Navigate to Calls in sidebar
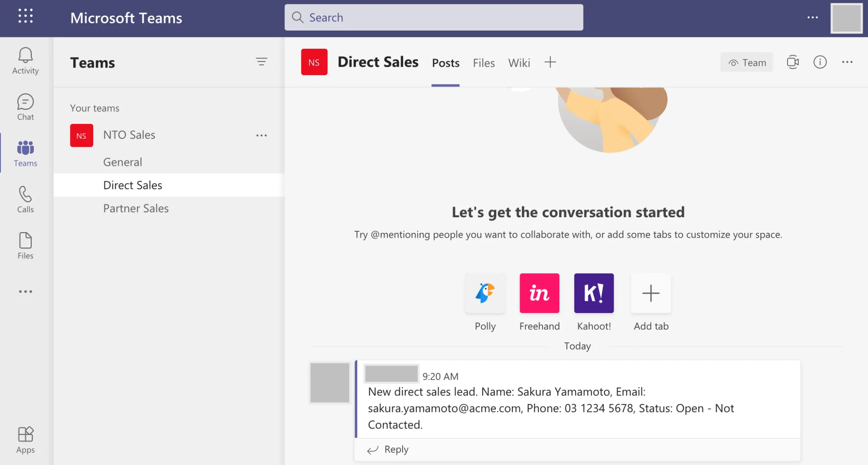This screenshot has width=868, height=465. tap(25, 200)
